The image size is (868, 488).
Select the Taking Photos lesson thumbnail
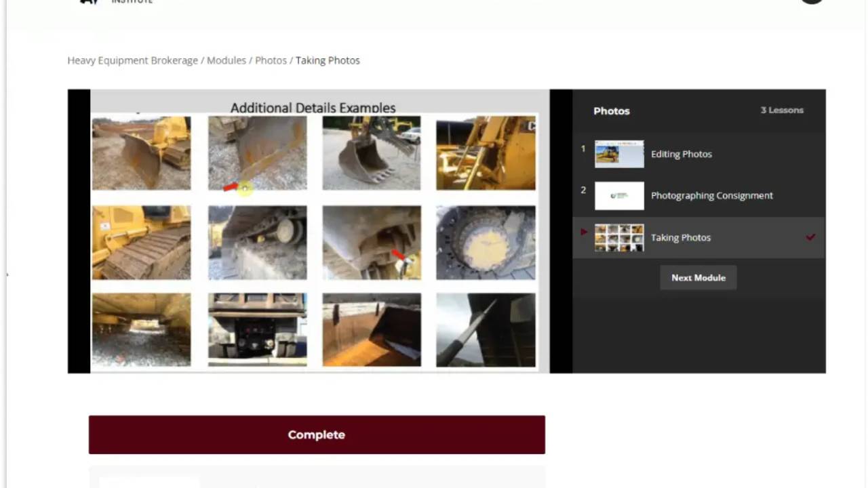tap(619, 238)
